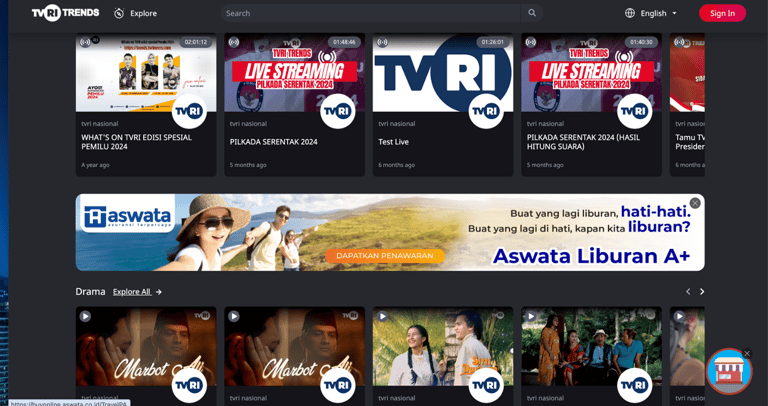
Task: Click TVRI avatar on Hasil Hitung Suara card
Action: coord(634,111)
